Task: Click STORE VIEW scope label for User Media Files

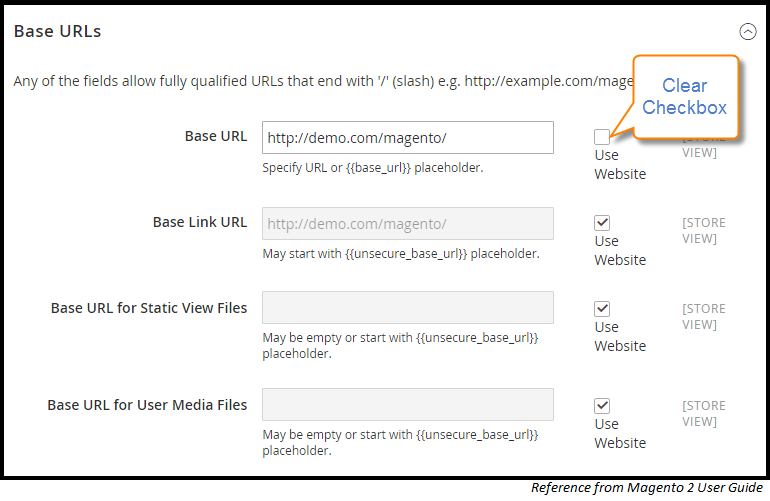Action: [704, 414]
